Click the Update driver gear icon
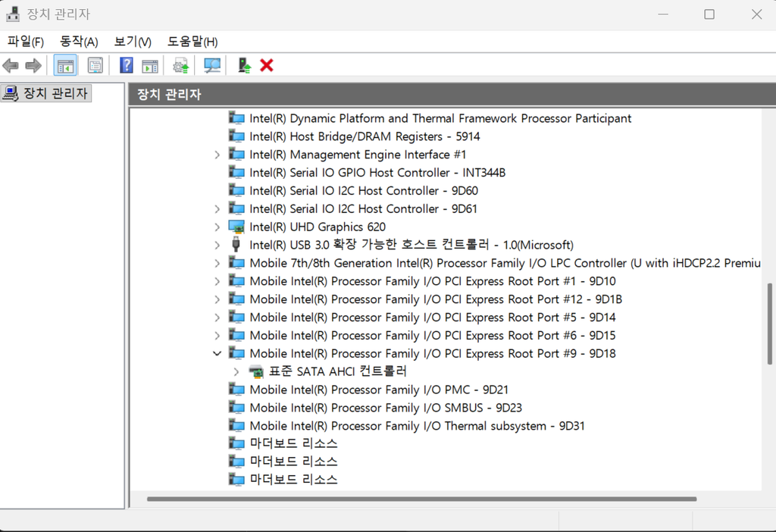This screenshot has height=532, width=776. [x=180, y=65]
